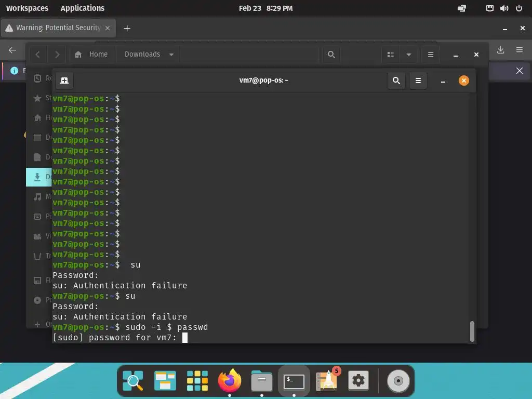The height and width of the screenshot is (399, 532).
Task: Select Other Locations plus in Files sidebar
Action: (37, 324)
